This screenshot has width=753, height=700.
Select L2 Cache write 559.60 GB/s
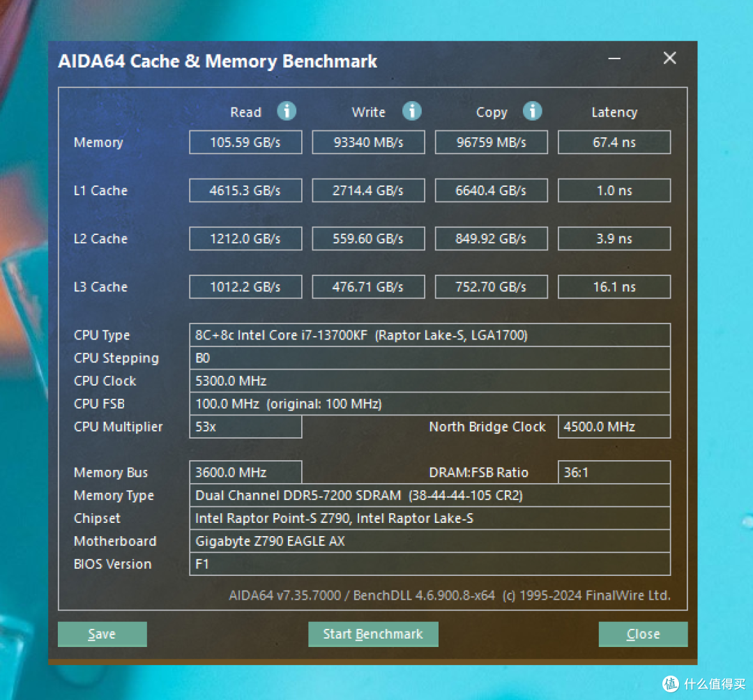pyautogui.click(x=368, y=238)
